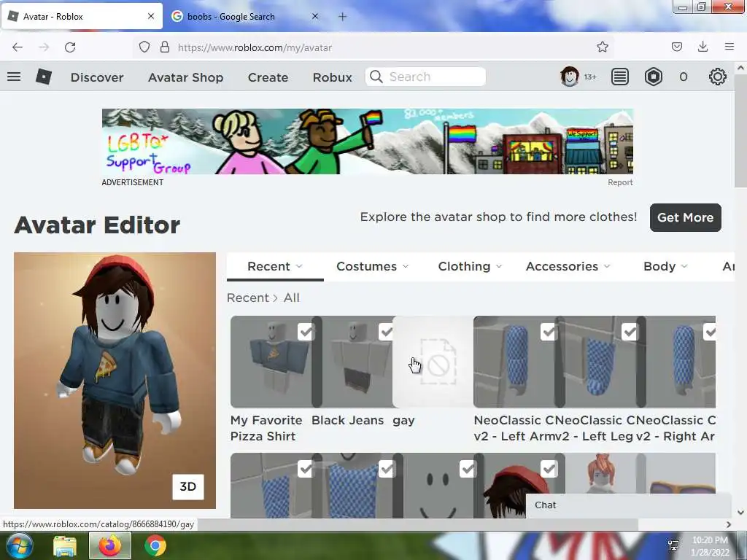
Task: Close the Avatar - Roblox tab
Action: (x=151, y=16)
